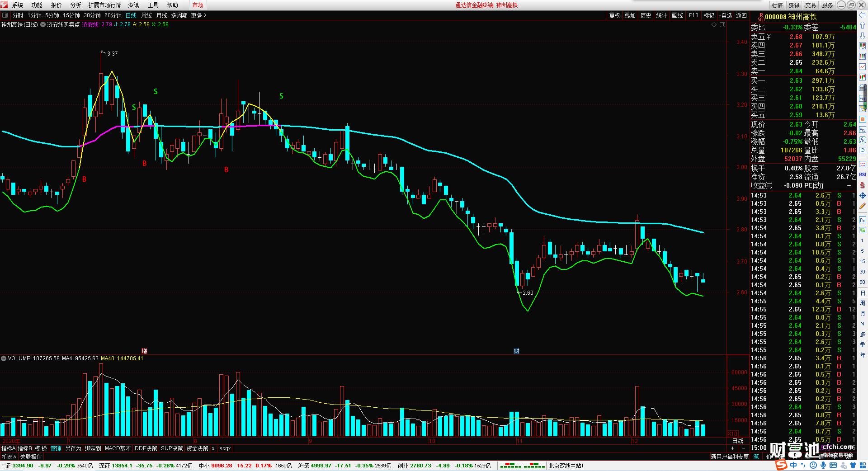Toggle the side panel icon left of 分时
The height and width of the screenshot is (471, 868).
pyautogui.click(x=5, y=15)
